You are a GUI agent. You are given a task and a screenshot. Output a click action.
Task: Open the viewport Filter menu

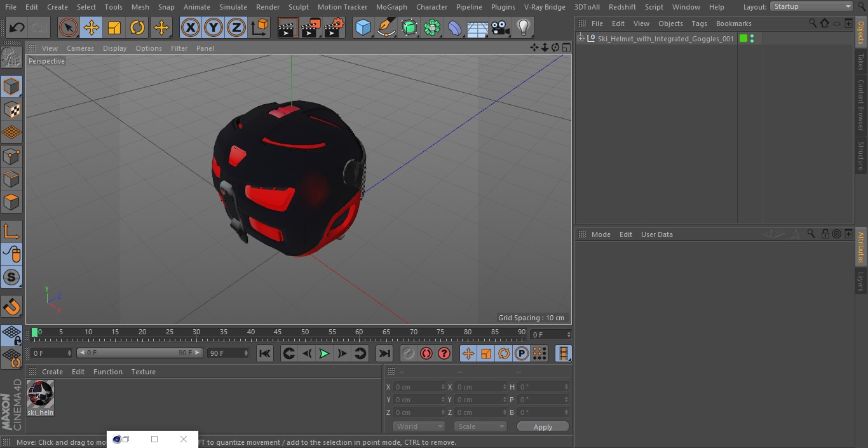point(179,48)
